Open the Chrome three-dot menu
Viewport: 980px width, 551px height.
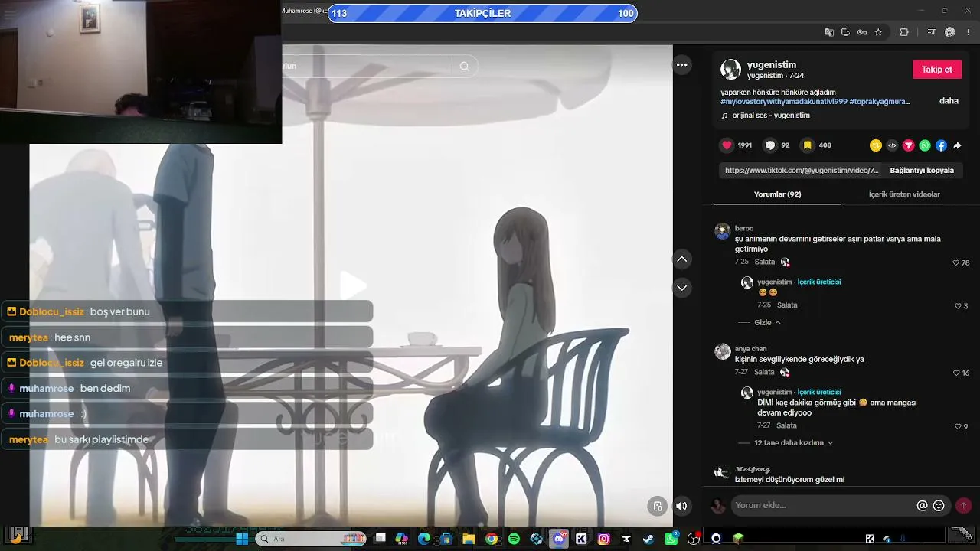click(x=969, y=32)
